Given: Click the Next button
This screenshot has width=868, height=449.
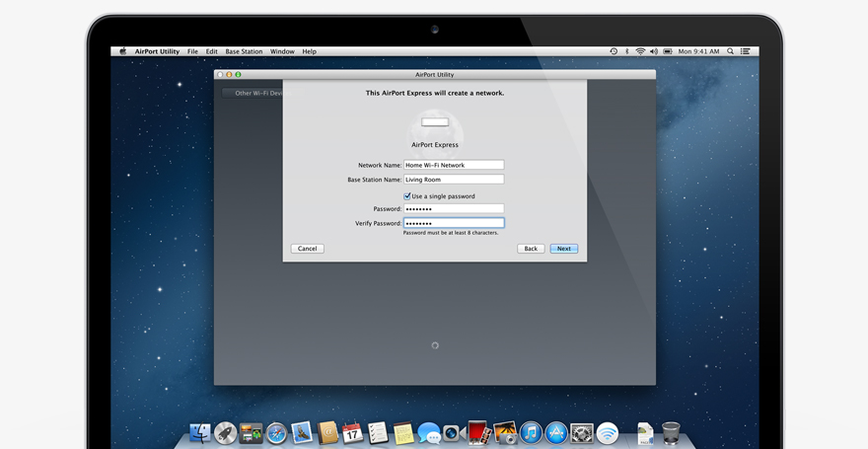Looking at the screenshot, I should pos(563,249).
